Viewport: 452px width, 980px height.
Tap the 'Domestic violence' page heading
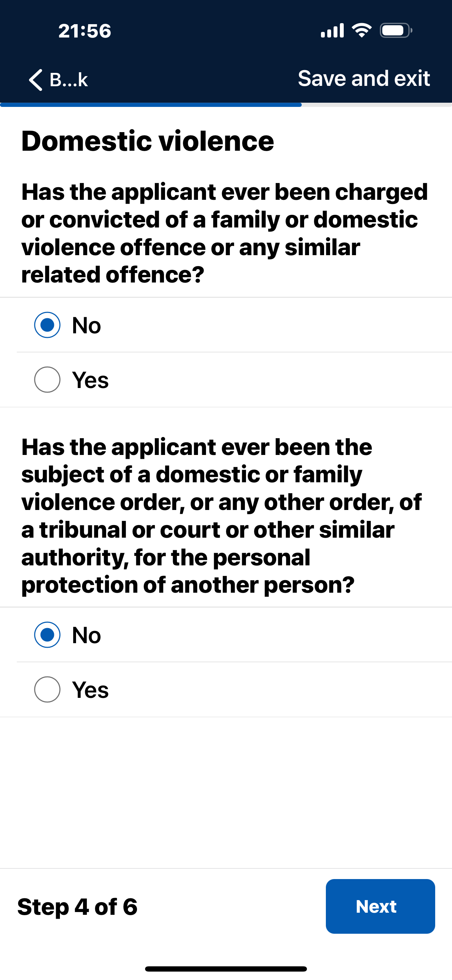(x=148, y=141)
